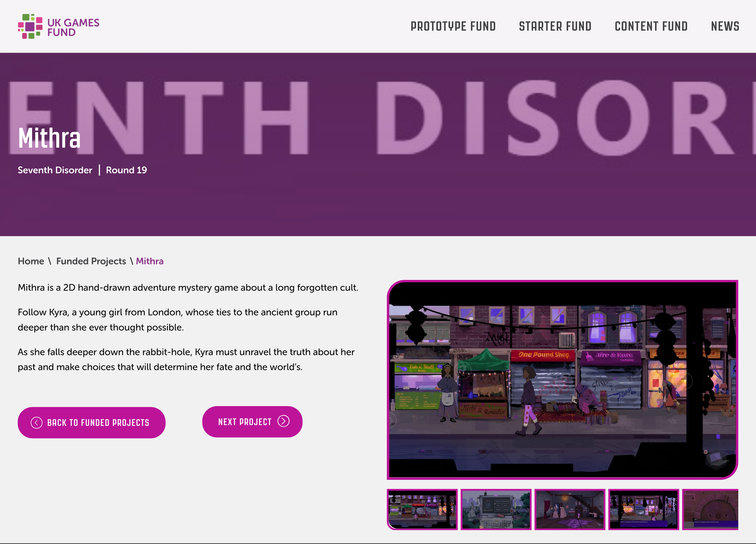Open the Starter Fund menu item
Viewport: 756px width, 544px height.
pyautogui.click(x=555, y=26)
